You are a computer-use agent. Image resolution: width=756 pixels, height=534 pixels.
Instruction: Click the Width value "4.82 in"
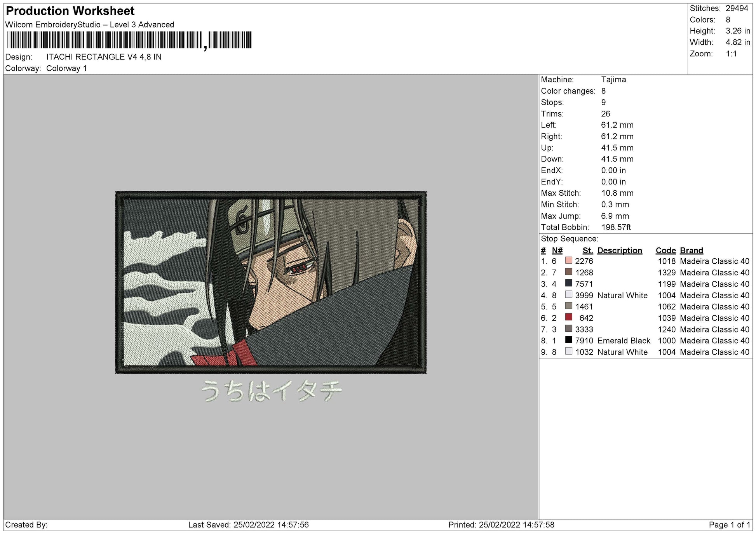(x=738, y=42)
